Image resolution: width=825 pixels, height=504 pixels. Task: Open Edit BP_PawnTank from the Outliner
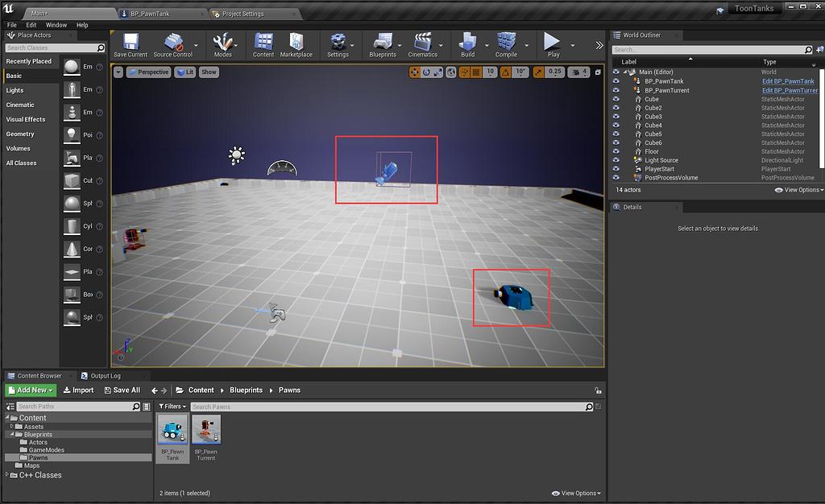[x=788, y=81]
